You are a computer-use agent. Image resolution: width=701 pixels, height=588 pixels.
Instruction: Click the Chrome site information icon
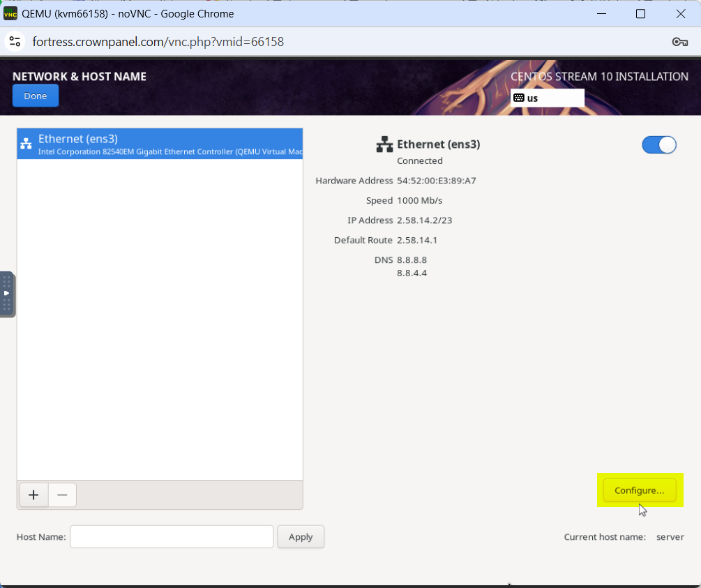[15, 42]
